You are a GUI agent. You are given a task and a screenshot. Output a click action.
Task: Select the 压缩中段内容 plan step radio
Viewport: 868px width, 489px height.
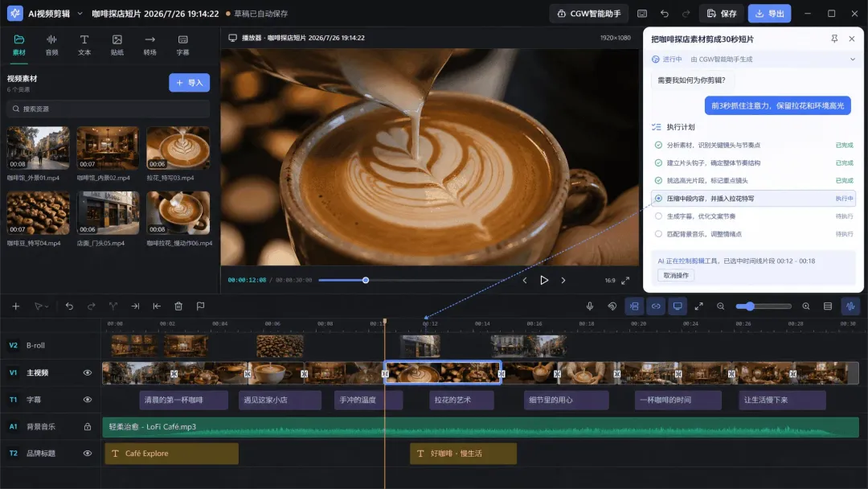point(658,199)
